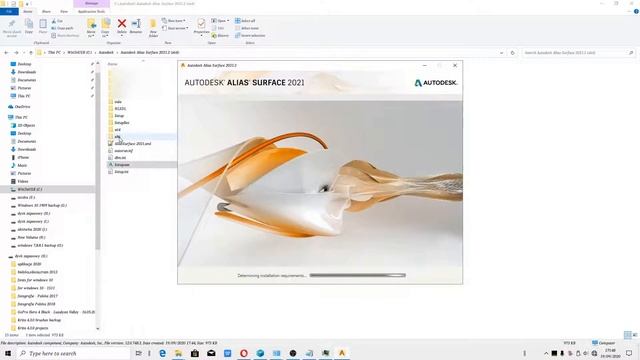Image resolution: width=640 pixels, height=360 pixels.
Task: Switch to the Share ribbon tab
Action: pos(46,11)
